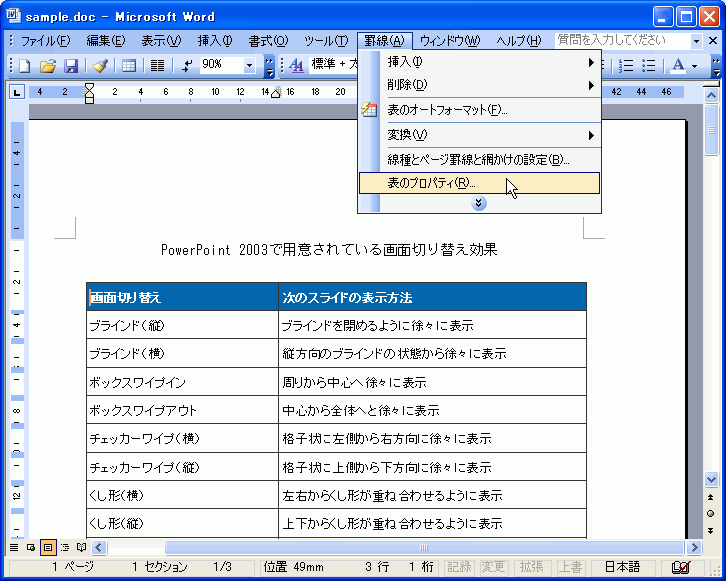Apply the font color A button
The height and width of the screenshot is (581, 726).
tap(678, 65)
